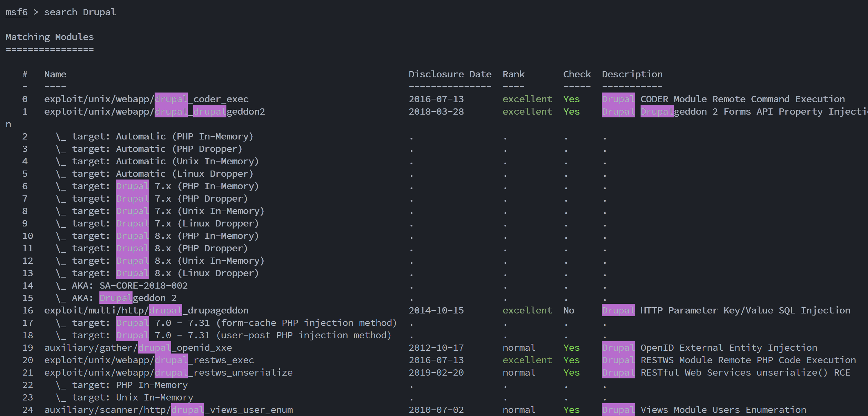Select the drupal_drupalgeddon2 module path
Viewport: 868px width, 416px height.
click(154, 112)
